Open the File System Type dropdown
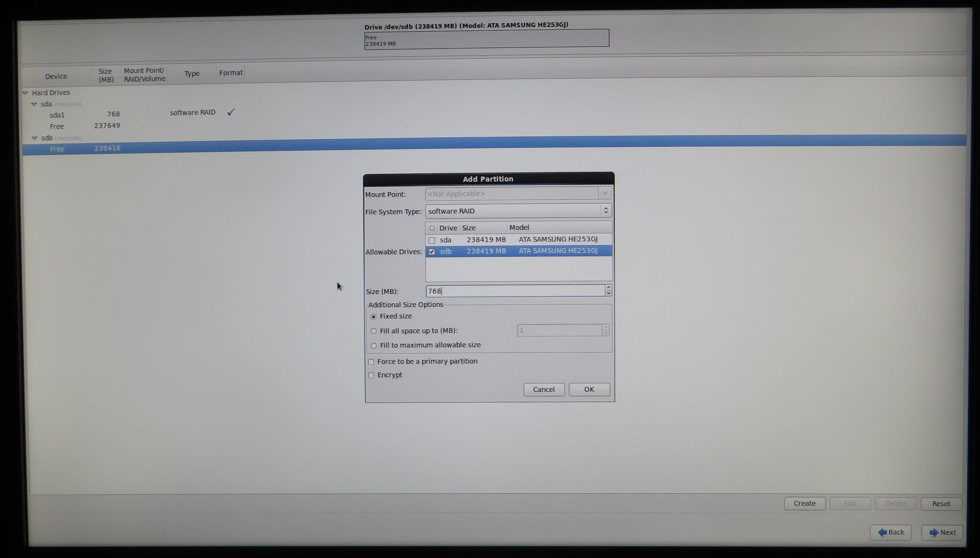This screenshot has width=980, height=558. [518, 211]
